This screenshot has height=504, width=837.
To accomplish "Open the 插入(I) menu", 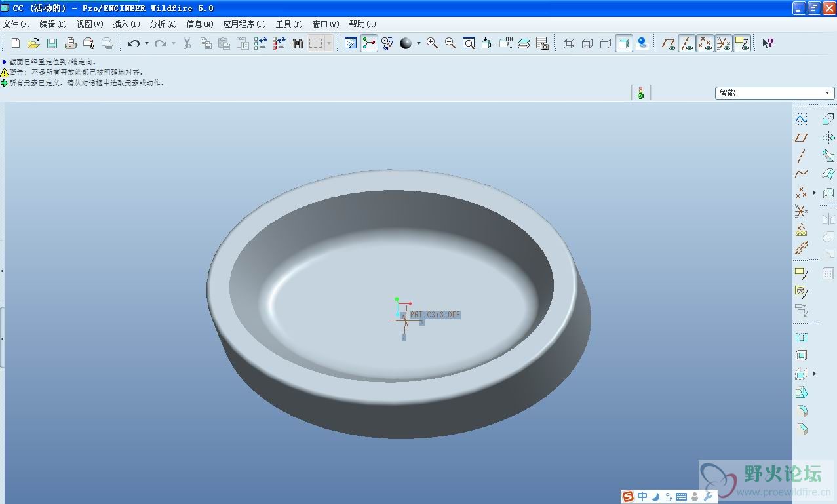I will click(x=127, y=24).
